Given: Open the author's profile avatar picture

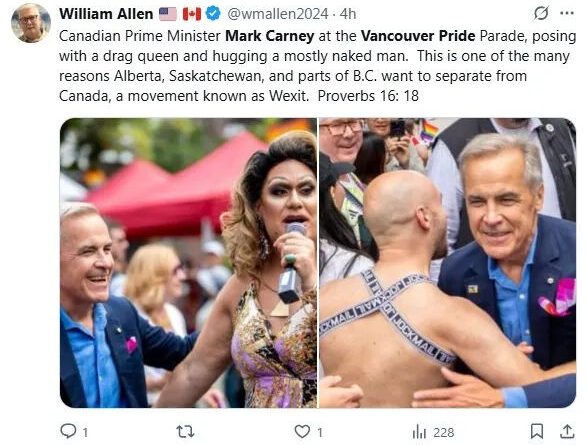Looking at the screenshot, I should pos(31,23).
